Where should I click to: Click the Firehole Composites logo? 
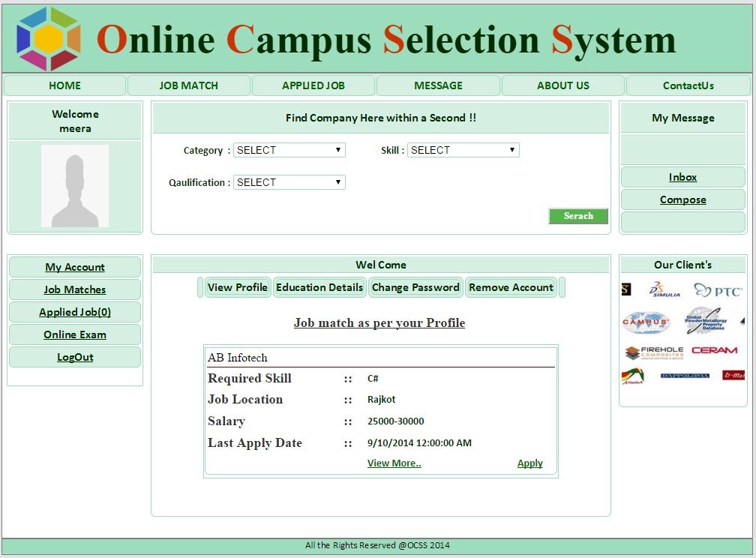point(655,352)
